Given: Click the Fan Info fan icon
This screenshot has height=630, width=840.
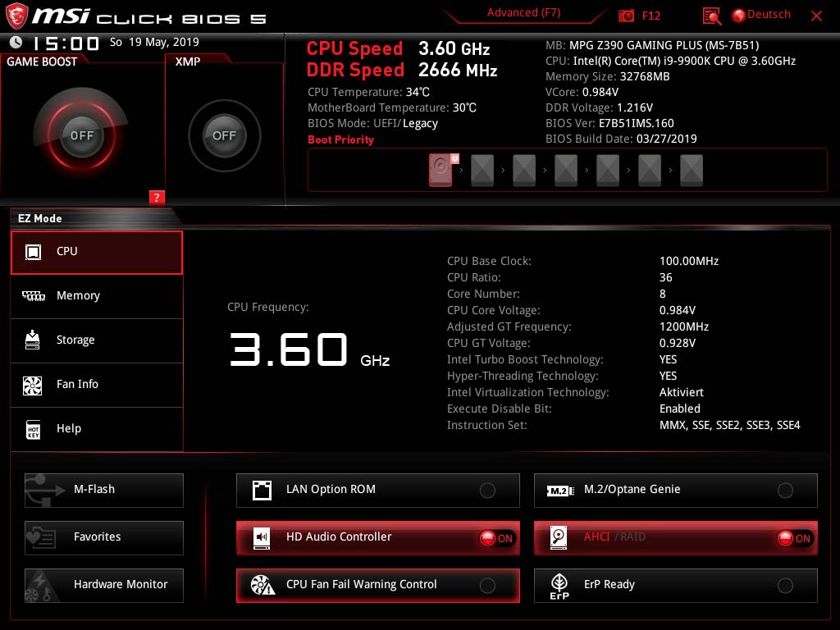Looking at the screenshot, I should pyautogui.click(x=32, y=385).
